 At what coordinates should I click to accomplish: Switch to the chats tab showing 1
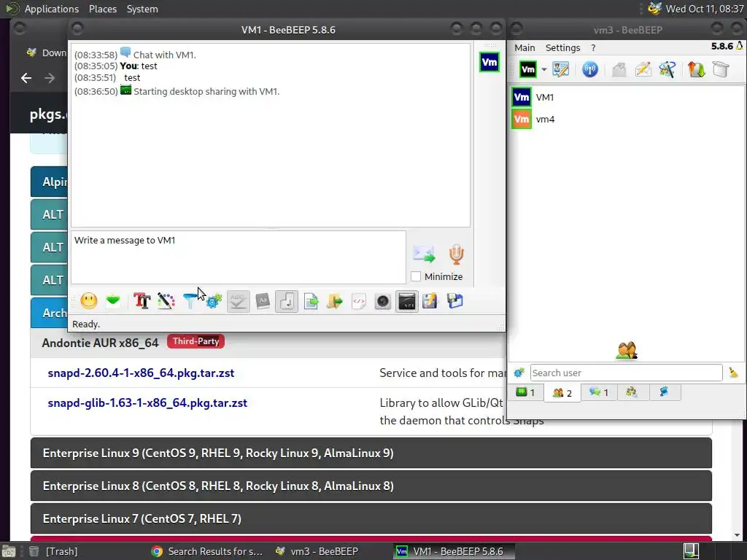[599, 392]
